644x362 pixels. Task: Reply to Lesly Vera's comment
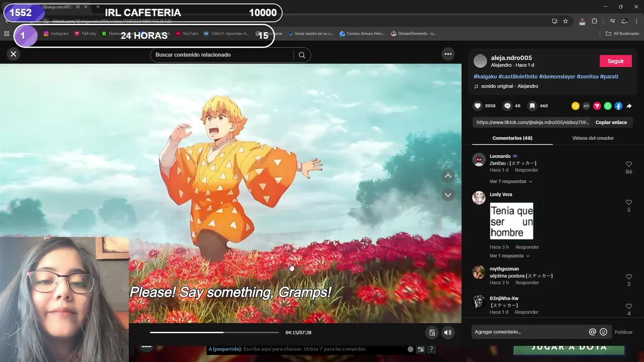(527, 247)
